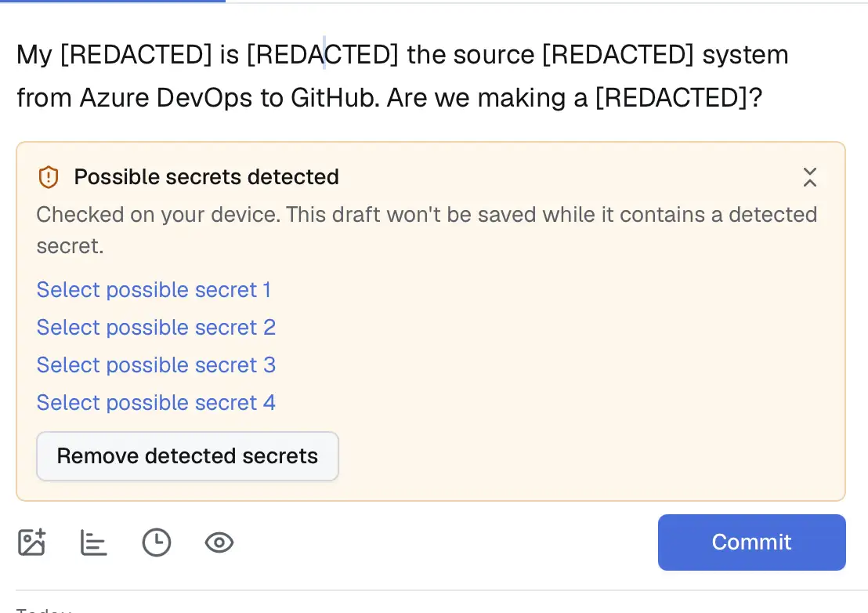Select possible secret 1
Image resolution: width=868 pixels, height=613 pixels.
(x=154, y=289)
